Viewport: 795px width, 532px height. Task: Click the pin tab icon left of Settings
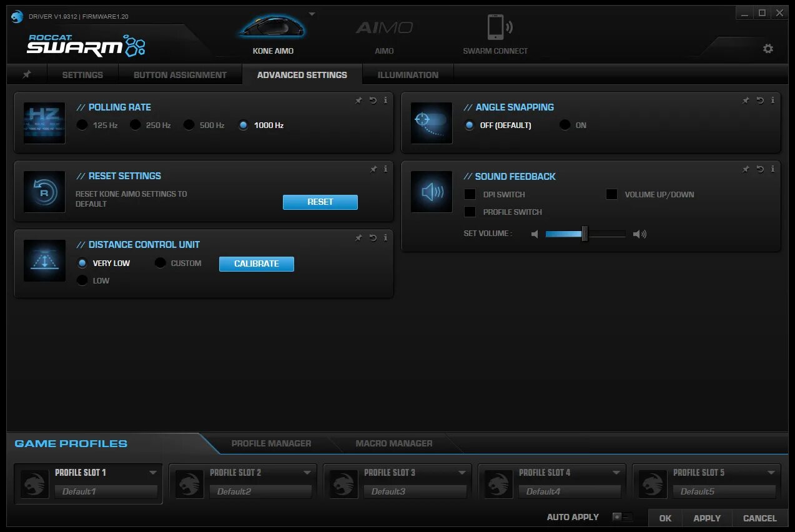click(27, 74)
